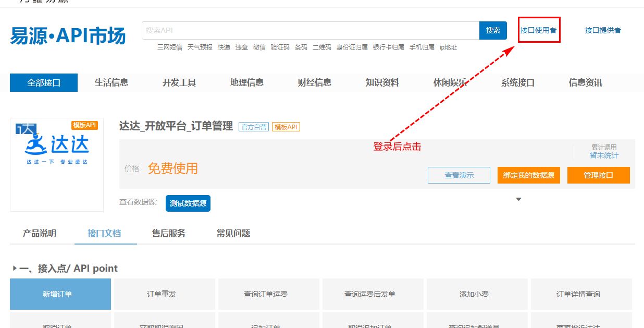Screen dimensions: 644x328
Task: Click the 手机归属 hot keyword
Action: coord(422,47)
